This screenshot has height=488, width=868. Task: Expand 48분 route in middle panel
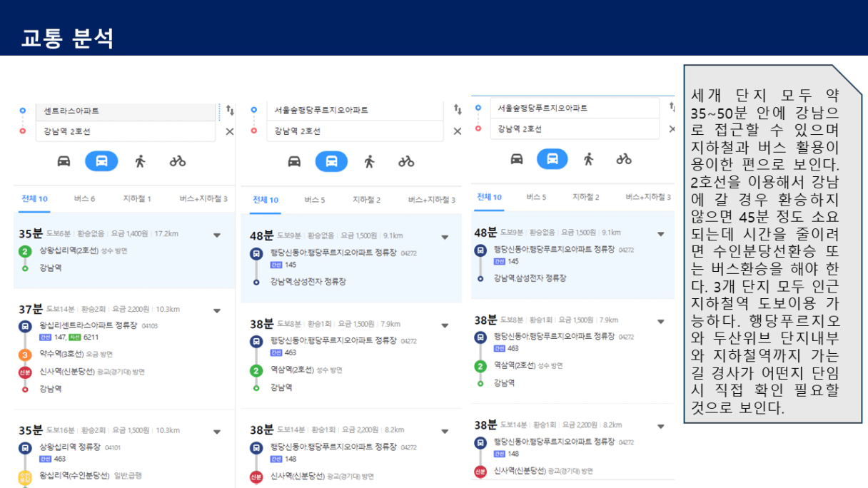coord(445,237)
